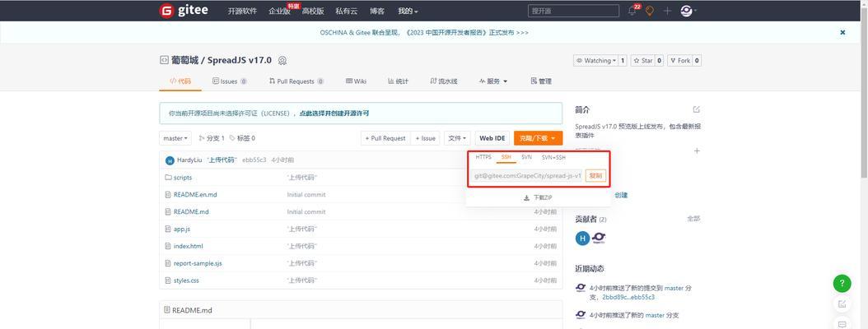Click the floating chat message icon
The image size is (868, 329).
842,324
